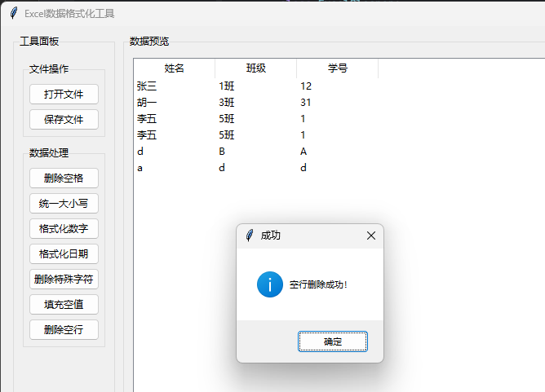This screenshot has width=545, height=392.
Task: Click the Excel数据格式化工具 window title
Action: [69, 14]
